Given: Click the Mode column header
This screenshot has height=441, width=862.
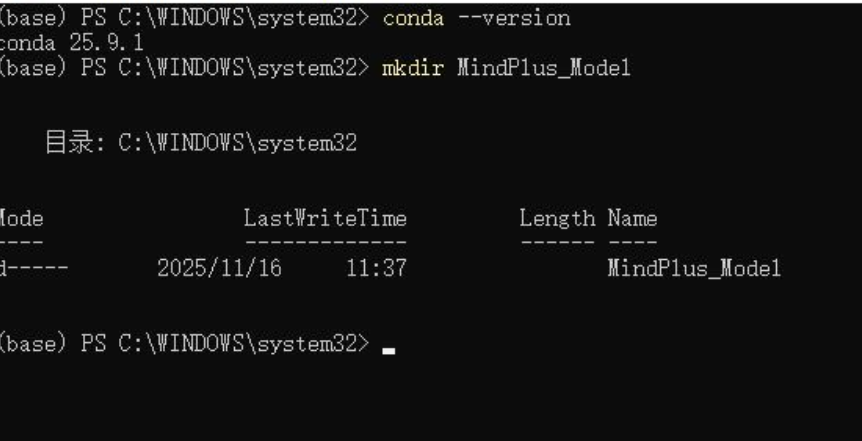Looking at the screenshot, I should (20, 219).
